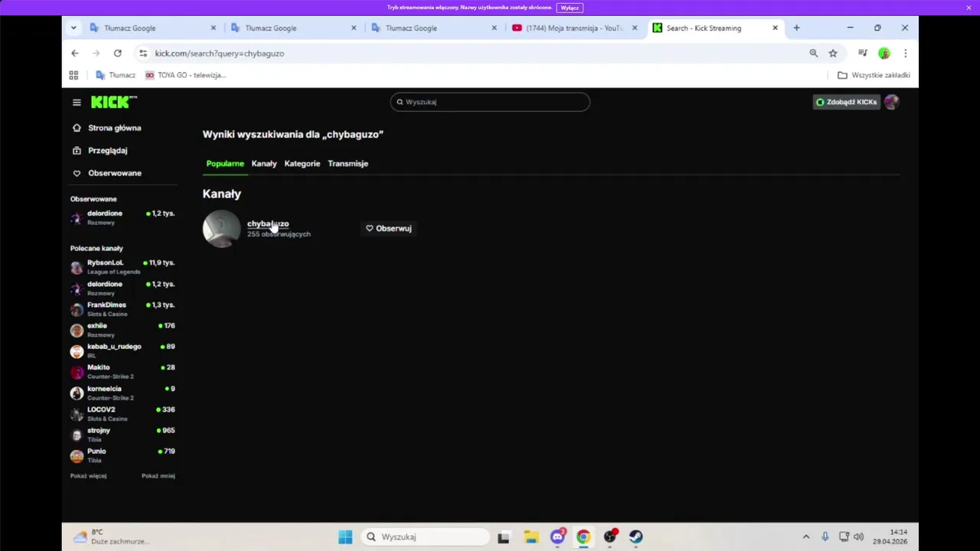This screenshot has height=551, width=980.
Task: Open the Tłumacz bookmark
Action: [x=116, y=75]
